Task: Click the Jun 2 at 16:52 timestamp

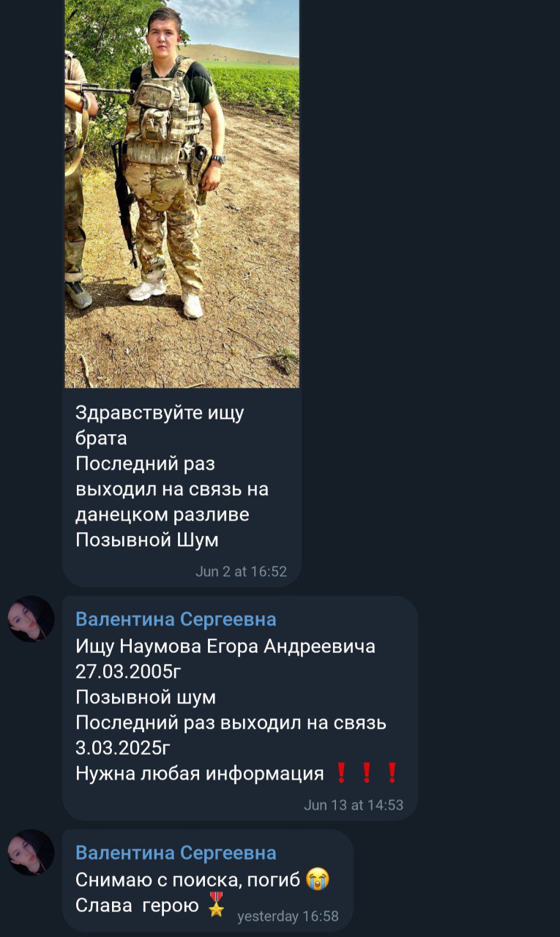Action: tap(241, 572)
